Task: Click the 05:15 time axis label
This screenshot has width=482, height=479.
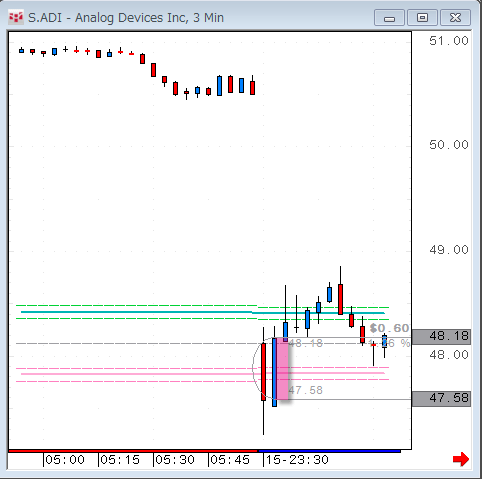Action: [120, 460]
